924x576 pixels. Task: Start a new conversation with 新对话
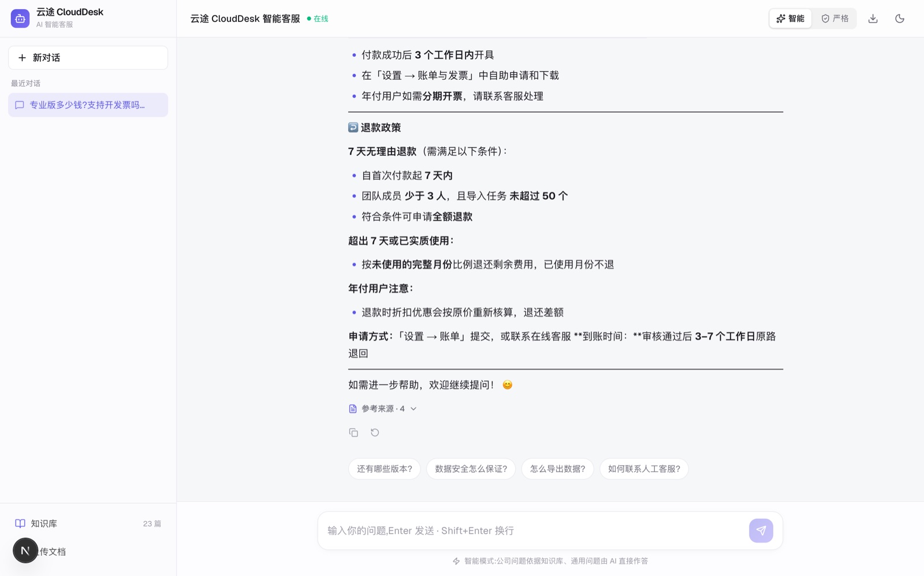click(88, 58)
